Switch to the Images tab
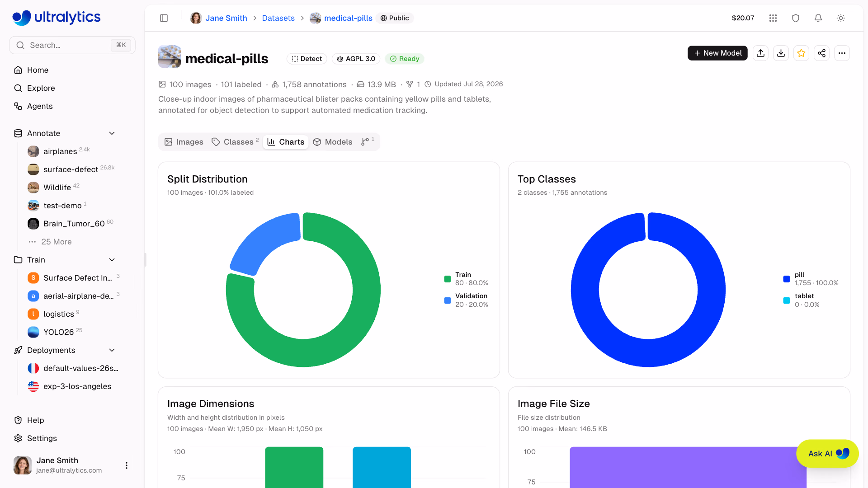The height and width of the screenshot is (488, 868). pos(184,142)
